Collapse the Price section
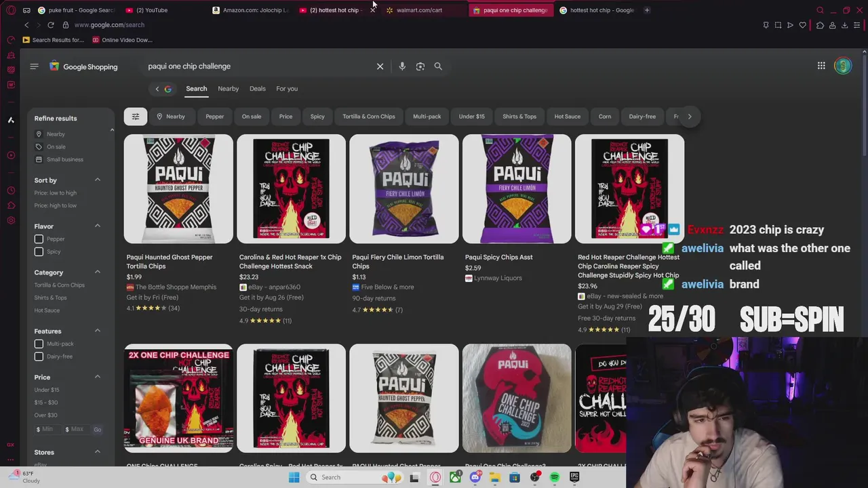868x488 pixels. coord(97,378)
